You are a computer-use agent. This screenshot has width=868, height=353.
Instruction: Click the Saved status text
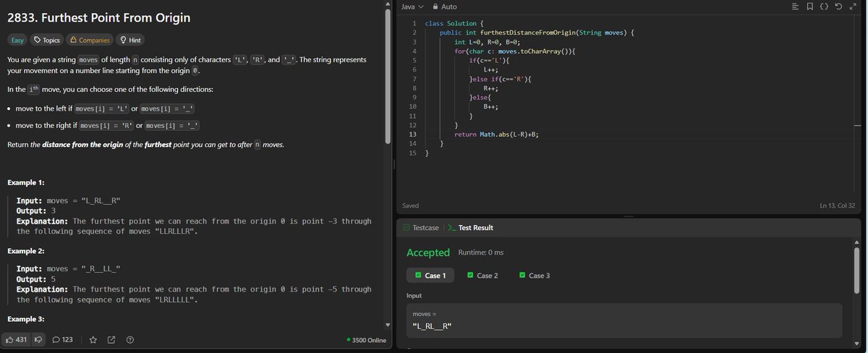click(410, 206)
